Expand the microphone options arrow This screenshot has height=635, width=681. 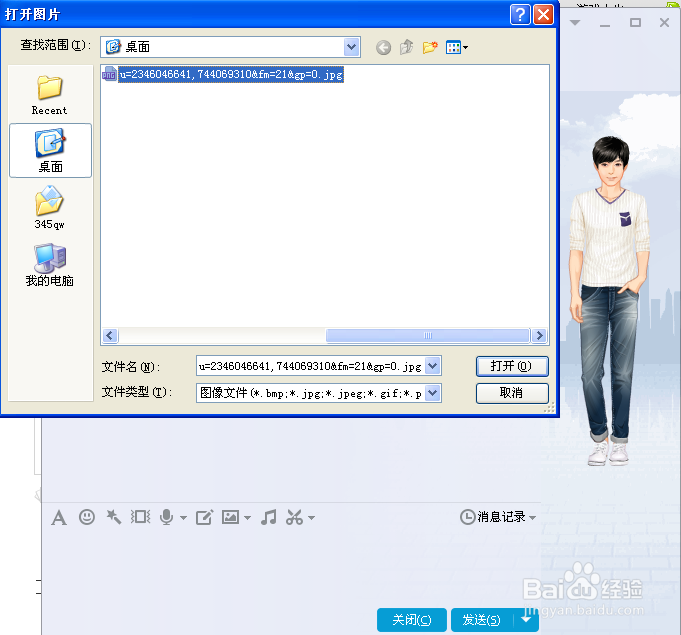(183, 518)
